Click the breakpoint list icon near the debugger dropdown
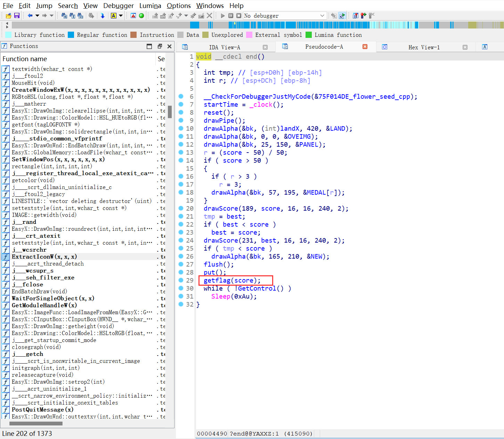 (x=355, y=16)
